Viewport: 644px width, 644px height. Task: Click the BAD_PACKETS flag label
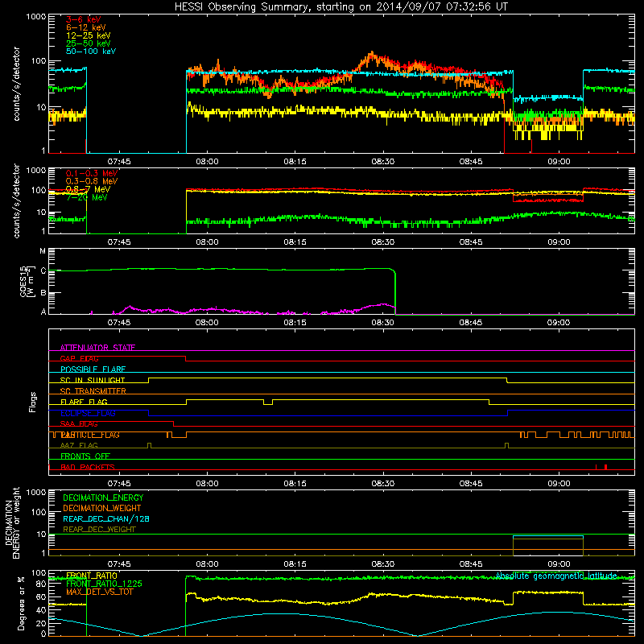(x=88, y=467)
